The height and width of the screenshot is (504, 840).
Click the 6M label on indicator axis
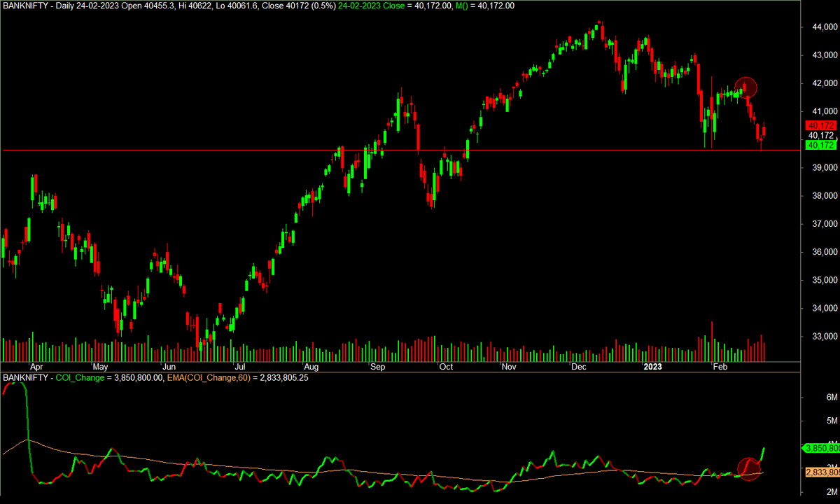pyautogui.click(x=832, y=398)
